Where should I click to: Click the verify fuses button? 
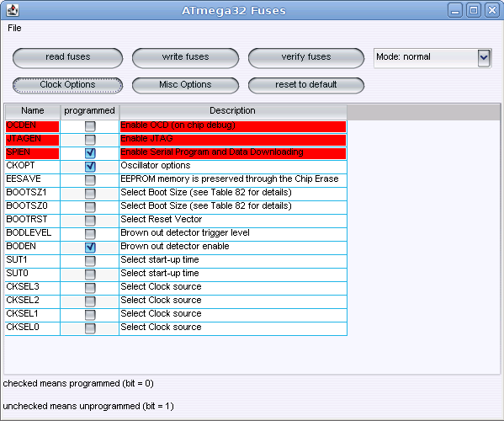point(306,58)
